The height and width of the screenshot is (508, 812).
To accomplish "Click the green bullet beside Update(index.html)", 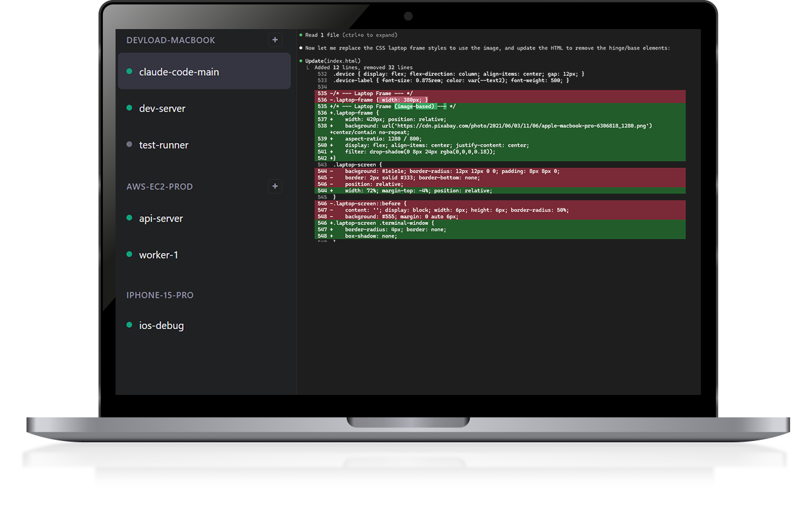I will pos(301,61).
